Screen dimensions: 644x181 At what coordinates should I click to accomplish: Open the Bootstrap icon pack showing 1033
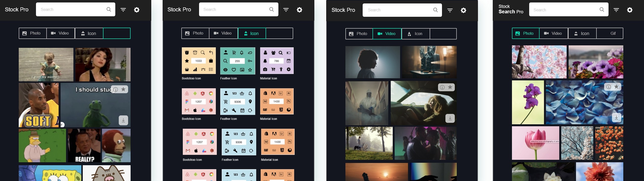pos(199,61)
